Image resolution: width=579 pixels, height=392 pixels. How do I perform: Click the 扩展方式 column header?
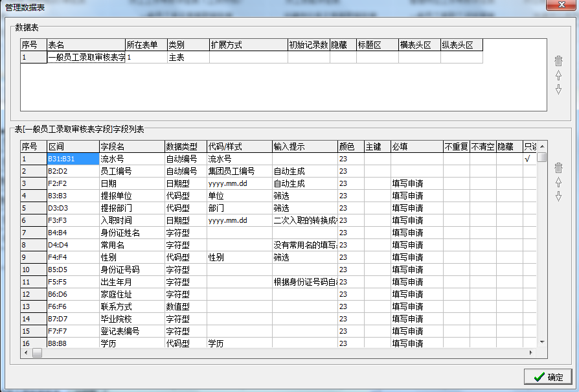(x=249, y=45)
